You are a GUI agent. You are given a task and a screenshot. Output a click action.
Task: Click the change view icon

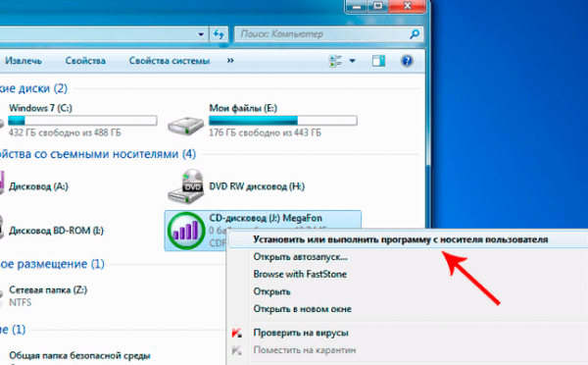tap(335, 61)
